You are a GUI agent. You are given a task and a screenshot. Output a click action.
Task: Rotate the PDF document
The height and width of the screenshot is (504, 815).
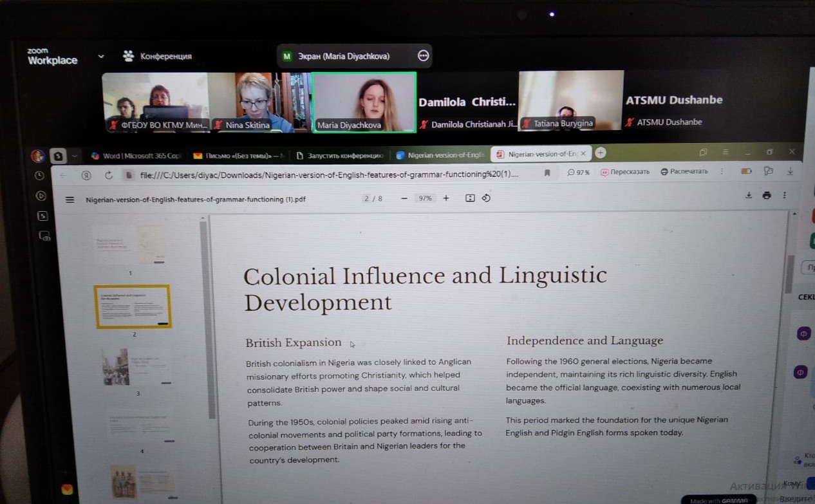486,198
